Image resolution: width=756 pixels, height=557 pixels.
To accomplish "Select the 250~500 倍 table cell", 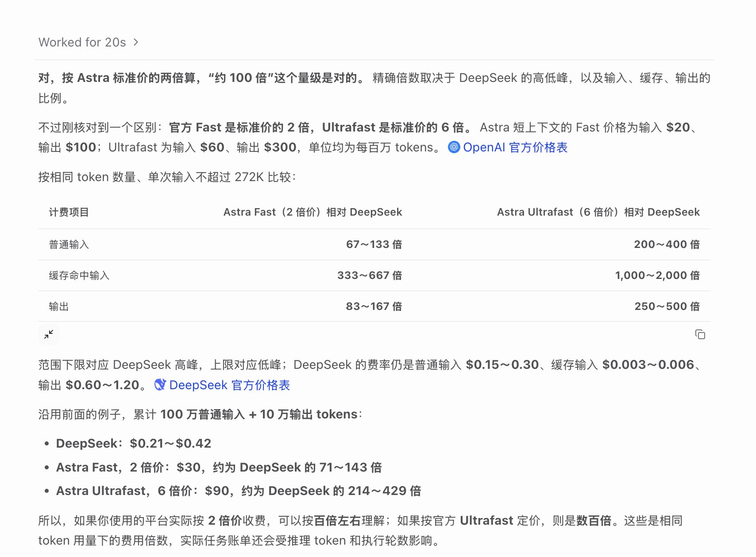I will tap(667, 306).
